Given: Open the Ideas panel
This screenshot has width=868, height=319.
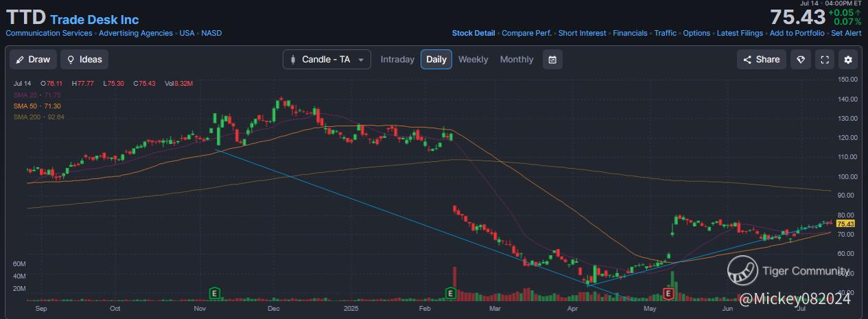Looking at the screenshot, I should [x=84, y=60].
